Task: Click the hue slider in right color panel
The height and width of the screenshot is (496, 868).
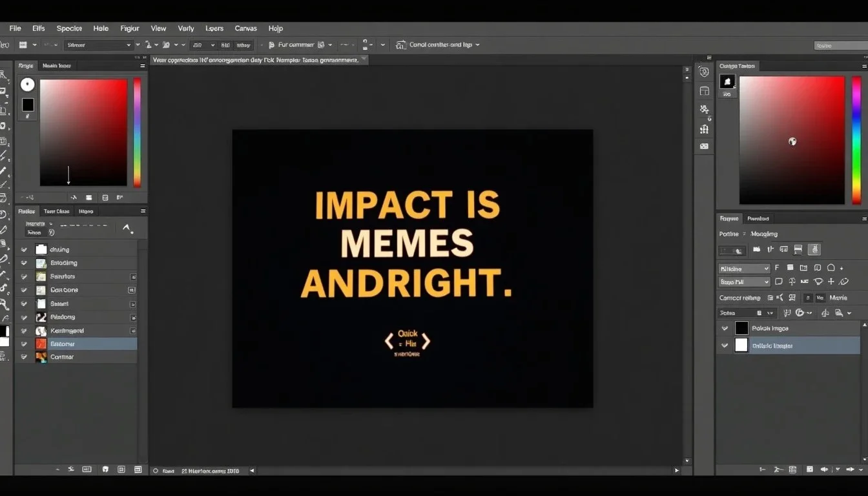Action: (856, 140)
